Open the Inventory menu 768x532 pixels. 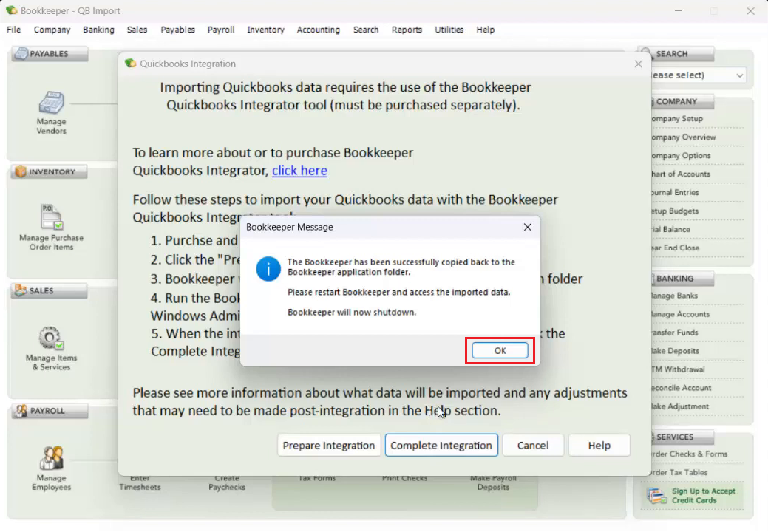(x=265, y=30)
